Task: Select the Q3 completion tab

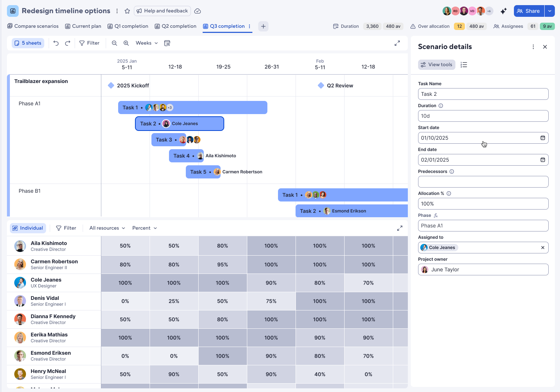Action: pyautogui.click(x=224, y=26)
